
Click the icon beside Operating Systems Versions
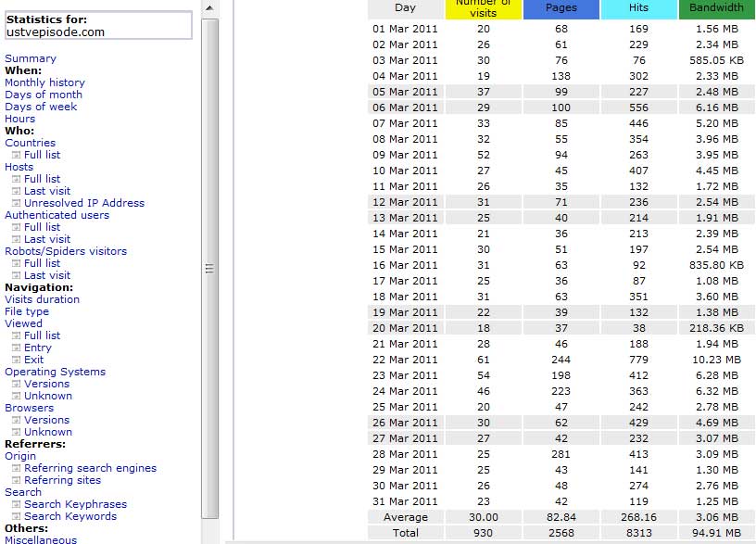point(17,384)
